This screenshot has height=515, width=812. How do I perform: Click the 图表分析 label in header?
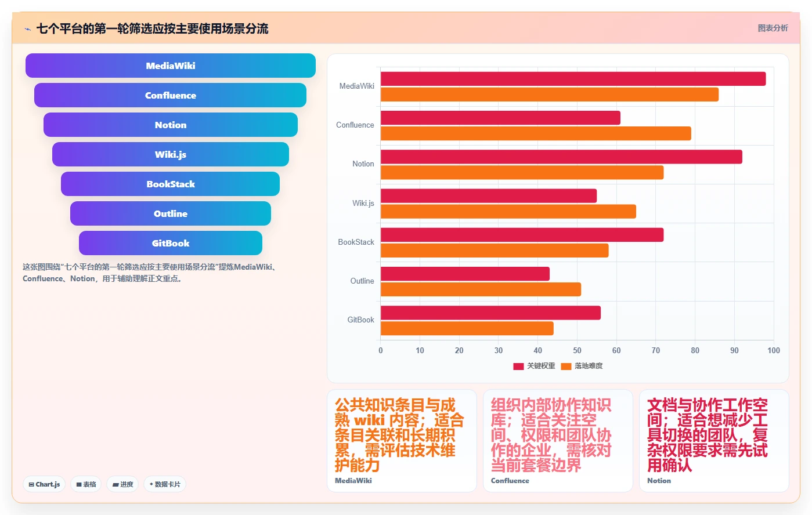[x=773, y=28]
